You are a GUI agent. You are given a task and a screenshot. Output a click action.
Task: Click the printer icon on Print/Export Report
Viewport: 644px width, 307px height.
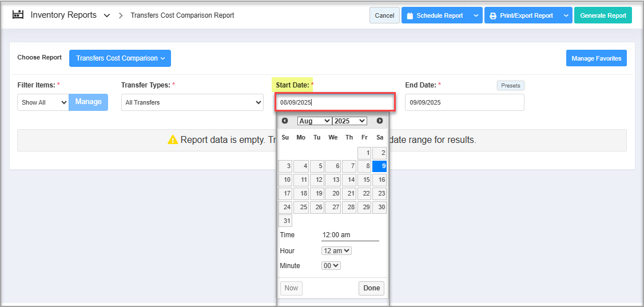tap(492, 16)
